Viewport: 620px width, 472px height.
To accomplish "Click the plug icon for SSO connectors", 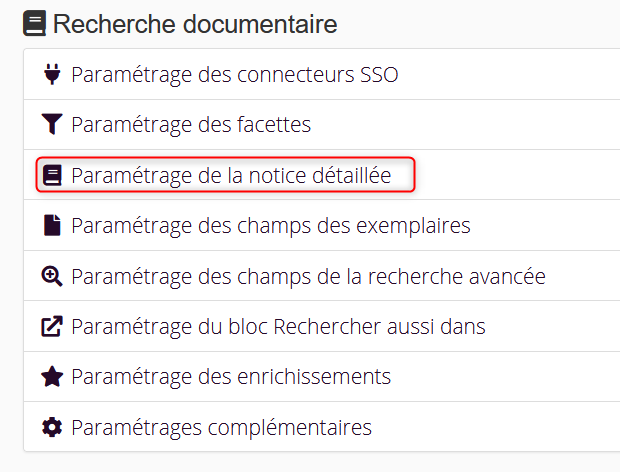I will coord(52,75).
